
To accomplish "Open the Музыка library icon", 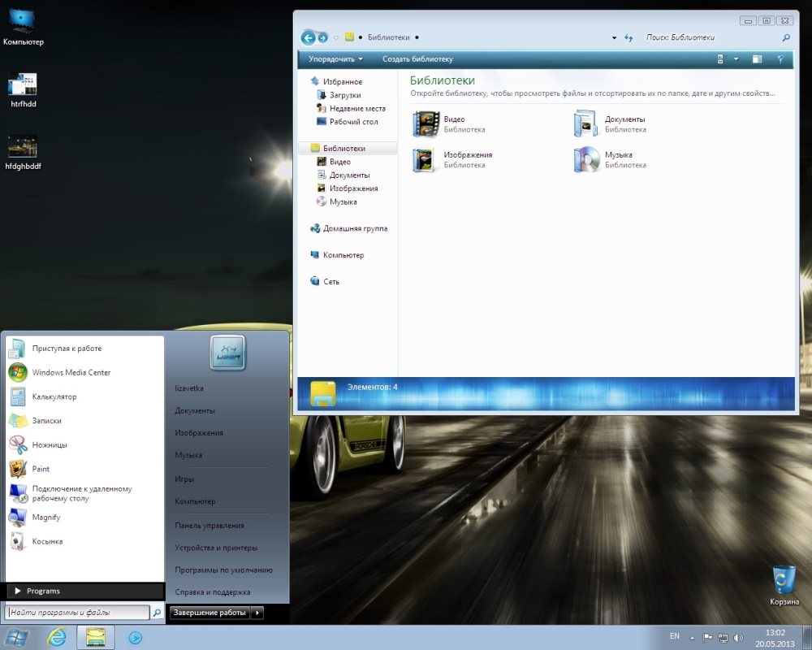I will (587, 160).
